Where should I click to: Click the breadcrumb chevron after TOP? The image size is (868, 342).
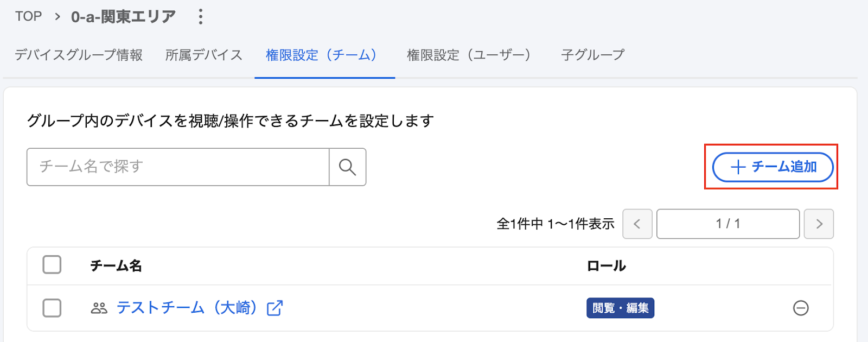pyautogui.click(x=57, y=17)
